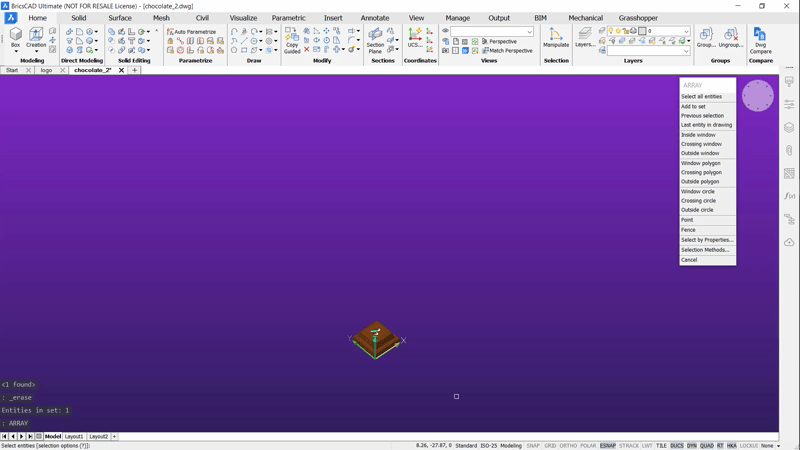Image resolution: width=800 pixels, height=450 pixels.
Task: Switch to the Surface ribbon tab
Action: pos(120,18)
